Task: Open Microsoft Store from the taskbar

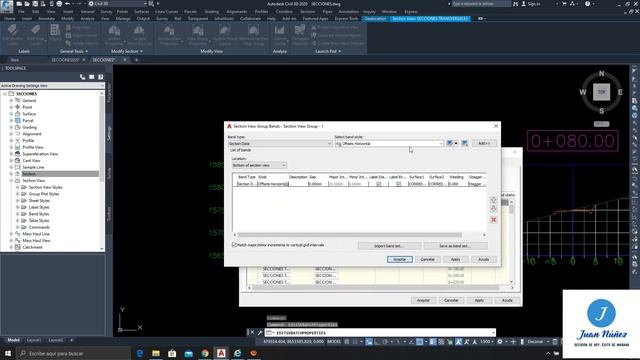Action: 172,353
